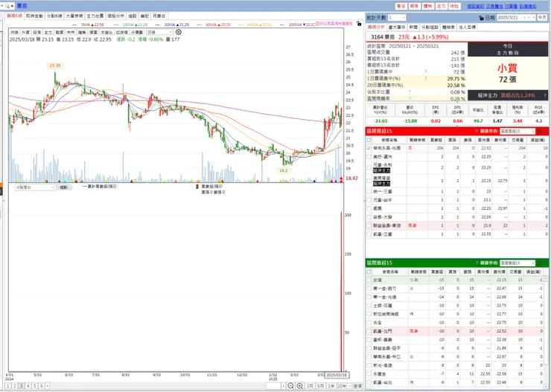This screenshot has width=551, height=392.
Task: Toggle the lock icon beside the MA legend
Action: point(359,24)
